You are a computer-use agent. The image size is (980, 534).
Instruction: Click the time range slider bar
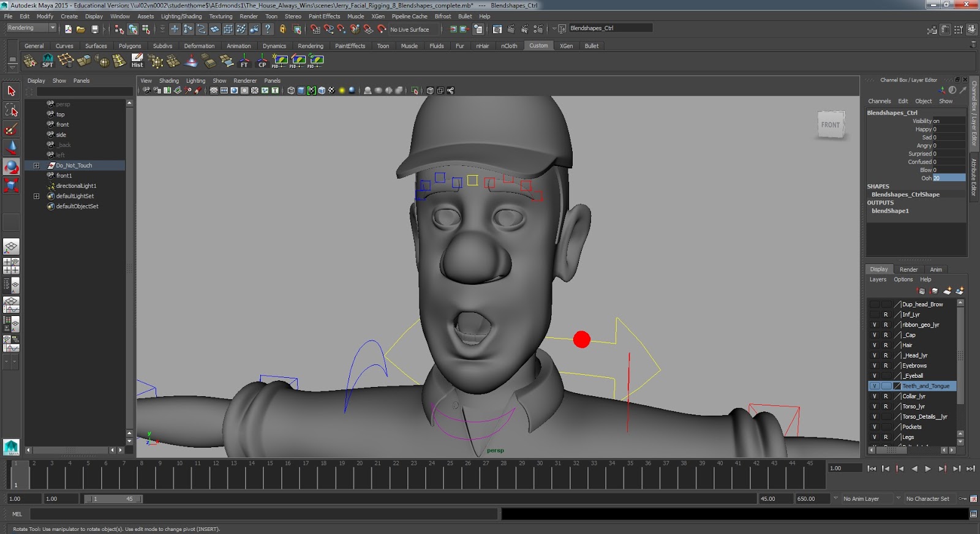(x=113, y=499)
